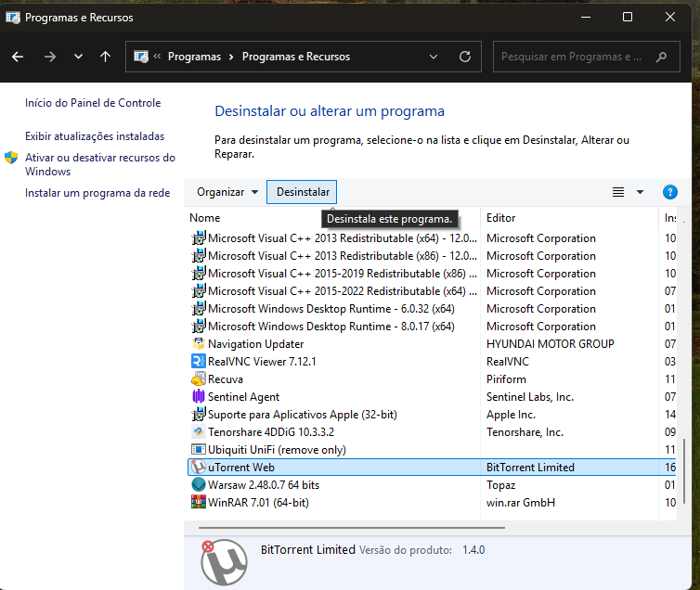Click the Desinstalar button

[302, 192]
